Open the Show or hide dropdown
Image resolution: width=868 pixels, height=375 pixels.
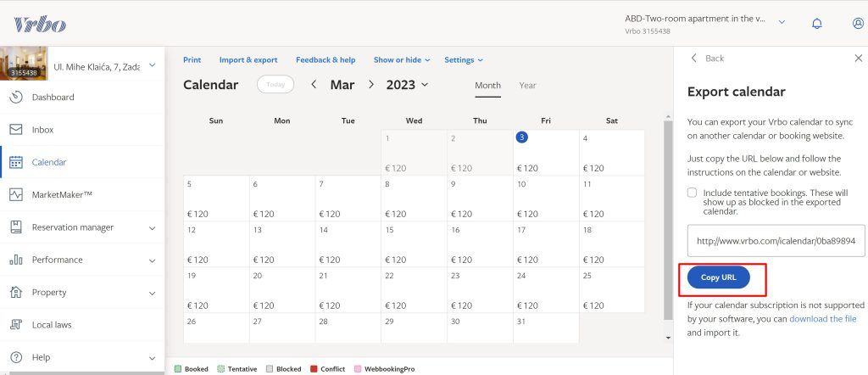coord(402,60)
